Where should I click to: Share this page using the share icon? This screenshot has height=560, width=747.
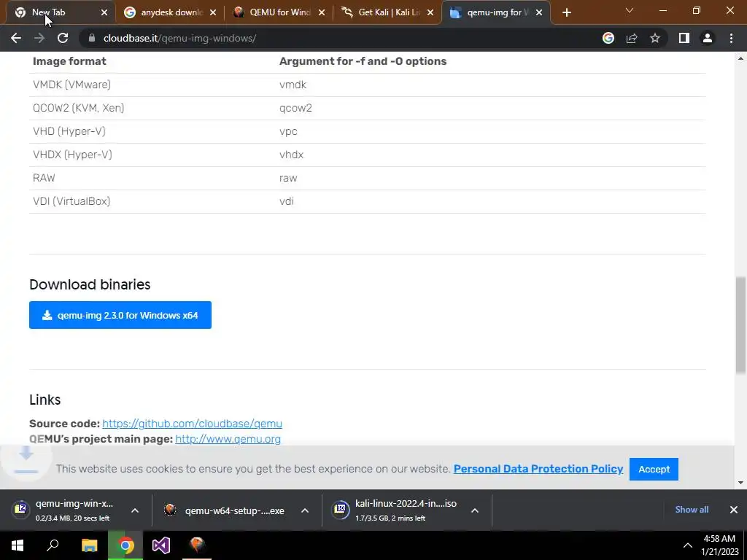[632, 38]
